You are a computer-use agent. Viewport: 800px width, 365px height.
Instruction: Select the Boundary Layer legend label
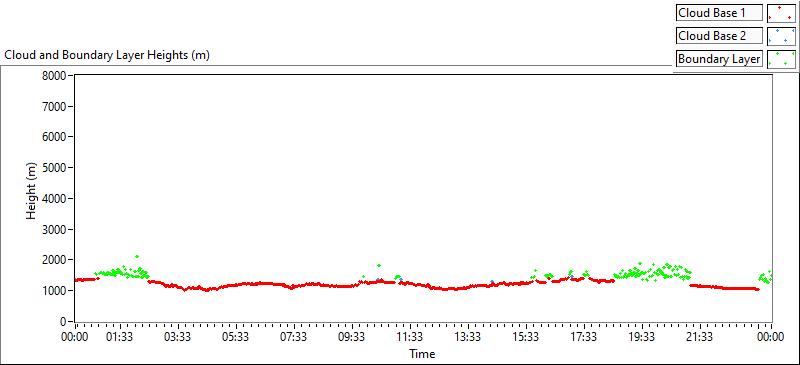pyautogui.click(x=719, y=59)
